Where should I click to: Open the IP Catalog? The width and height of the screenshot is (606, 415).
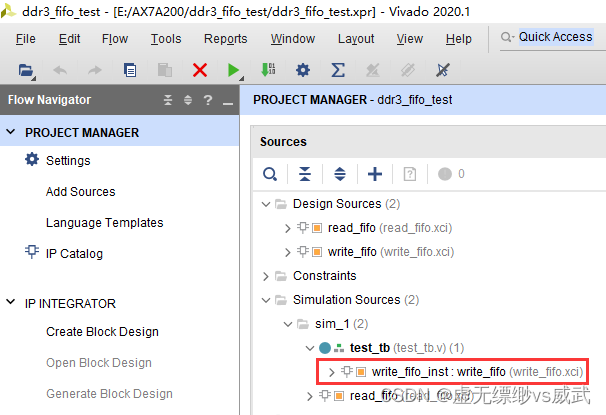[x=74, y=253]
